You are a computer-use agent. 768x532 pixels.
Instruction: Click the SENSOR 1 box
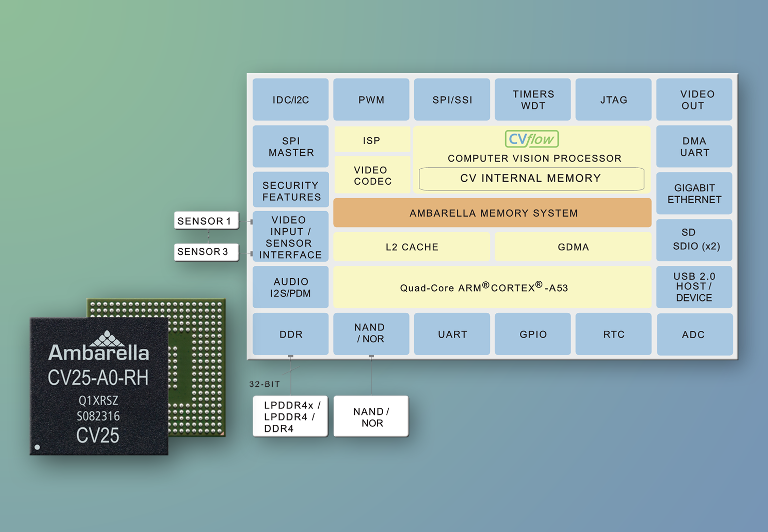206,221
